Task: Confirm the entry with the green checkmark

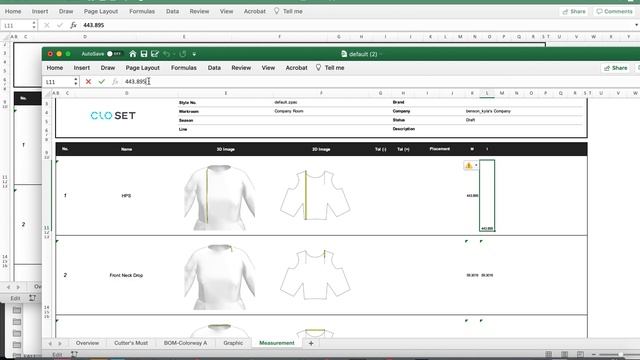Action: tap(102, 82)
